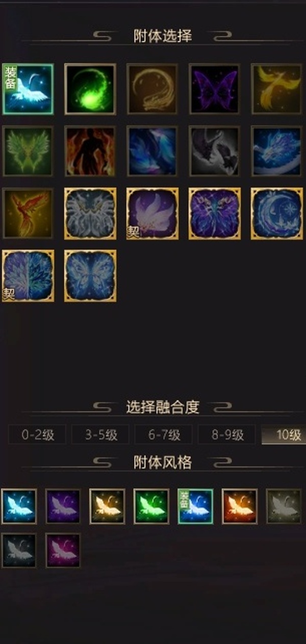Select the crescent moon snowflake spirit
Screen dimensions: 306x644
click(x=277, y=214)
